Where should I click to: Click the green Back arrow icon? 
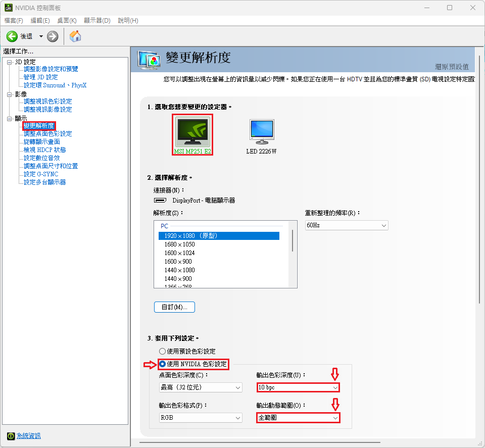(x=12, y=36)
